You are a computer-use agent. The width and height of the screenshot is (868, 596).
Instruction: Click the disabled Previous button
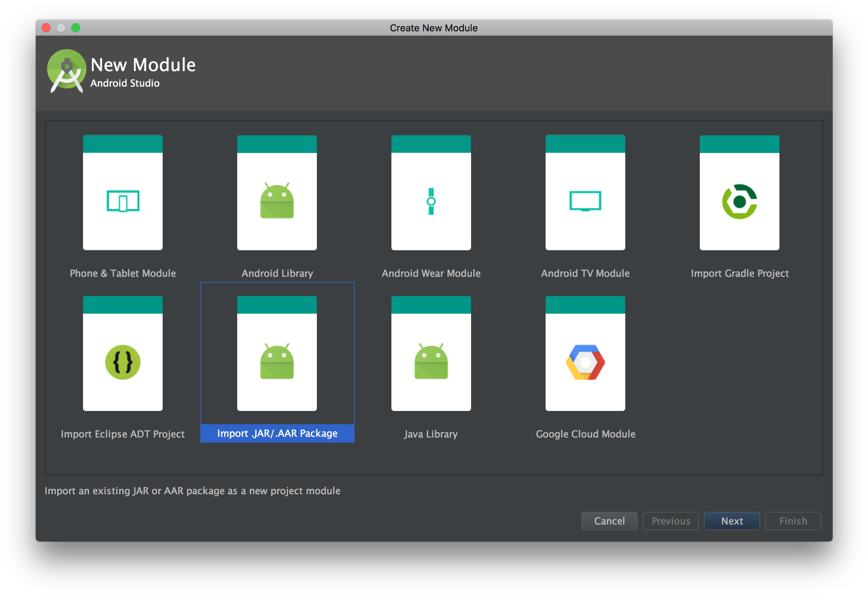(x=670, y=520)
